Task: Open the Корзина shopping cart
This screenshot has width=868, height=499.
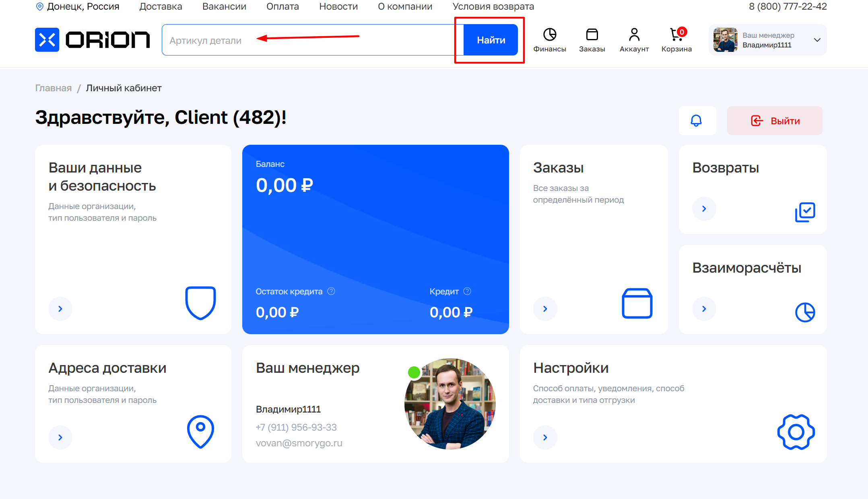Action: coord(676,35)
